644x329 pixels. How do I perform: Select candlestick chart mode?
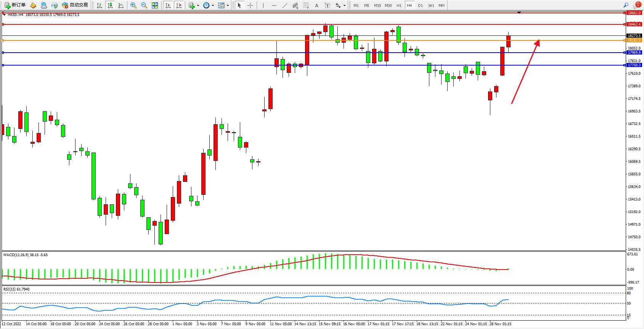(x=110, y=5)
